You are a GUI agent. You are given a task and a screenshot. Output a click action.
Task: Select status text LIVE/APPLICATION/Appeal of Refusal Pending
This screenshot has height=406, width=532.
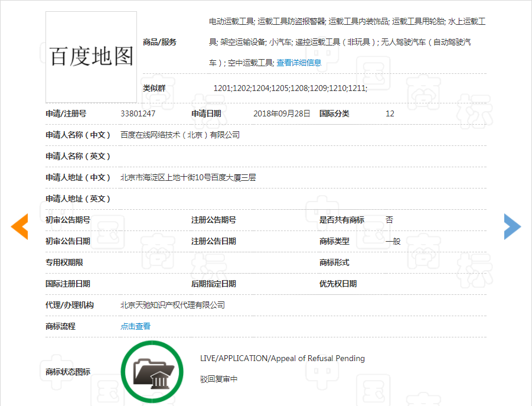click(282, 359)
